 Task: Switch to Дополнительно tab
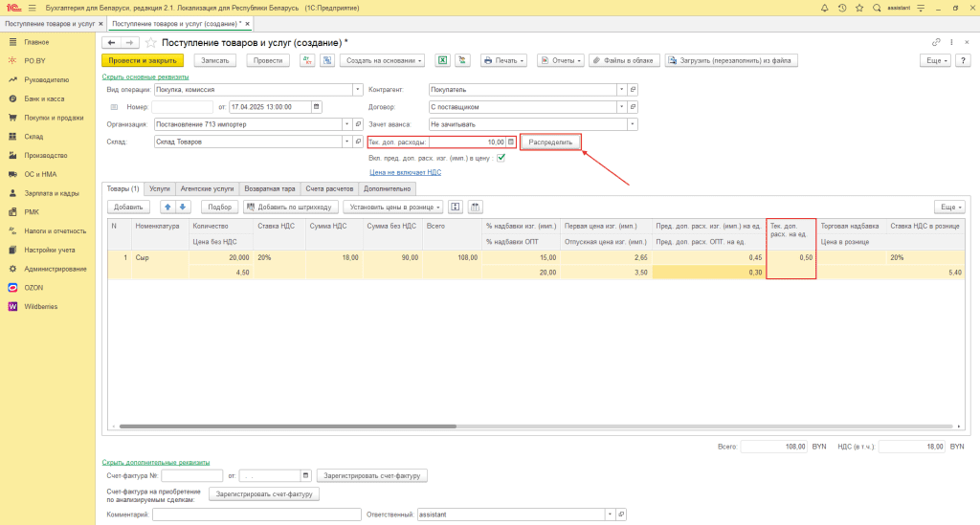coord(387,188)
